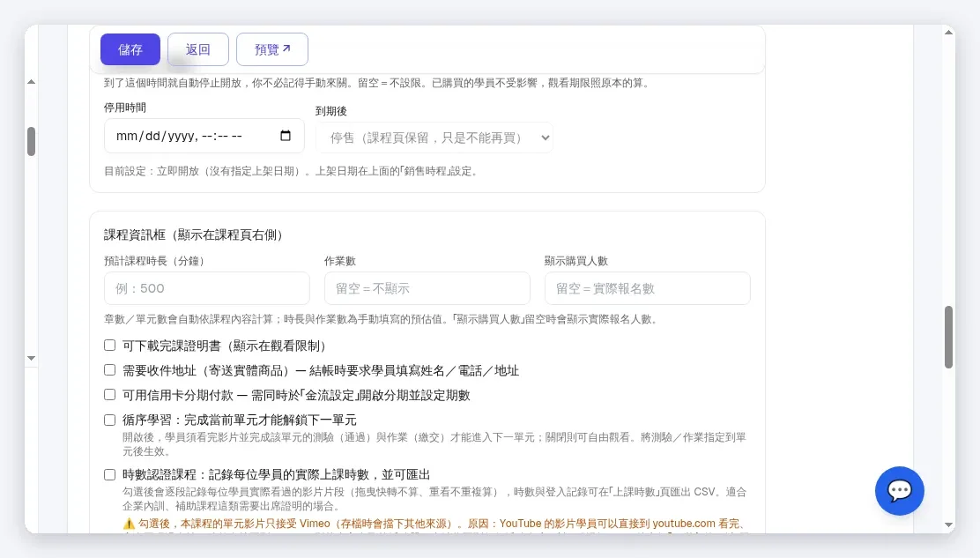This screenshot has height=558, width=980.
Task: Enable 可下載完課證明書 checkbox
Action: tap(110, 345)
